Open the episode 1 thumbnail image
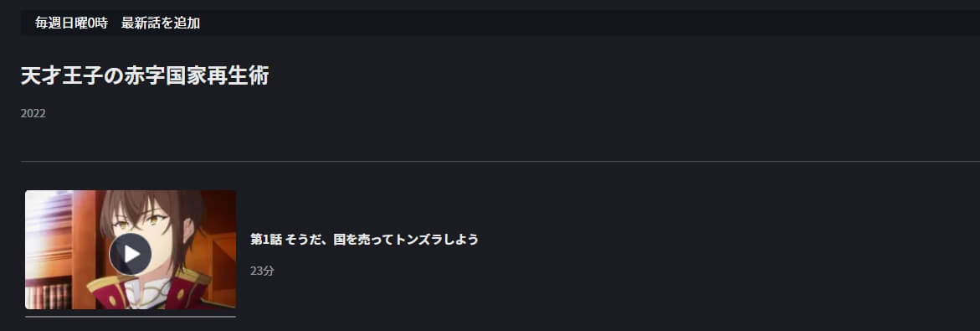The image size is (980, 331). point(131,250)
